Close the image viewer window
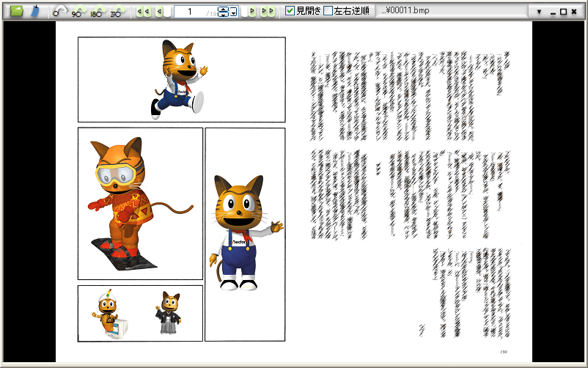This screenshot has width=588, height=368. 574,12
